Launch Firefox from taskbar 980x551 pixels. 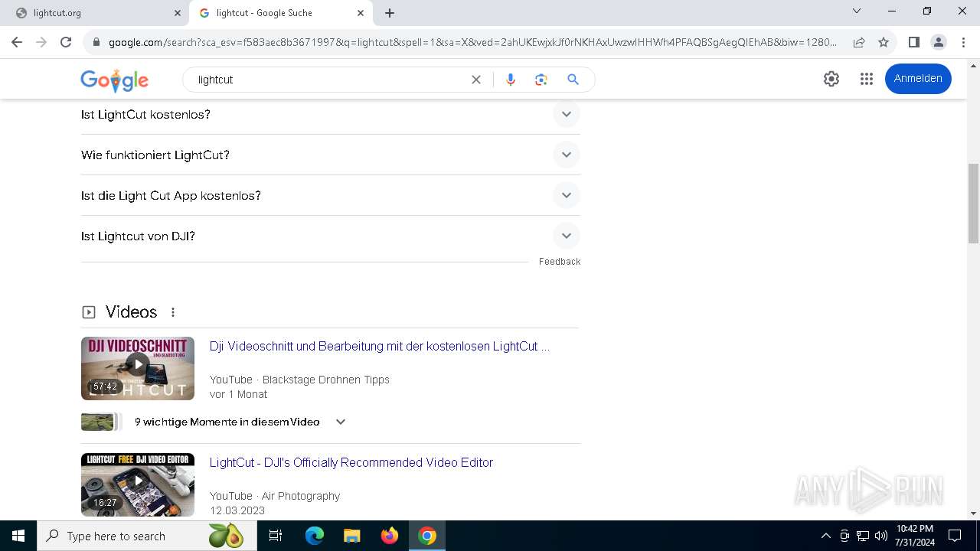click(390, 536)
